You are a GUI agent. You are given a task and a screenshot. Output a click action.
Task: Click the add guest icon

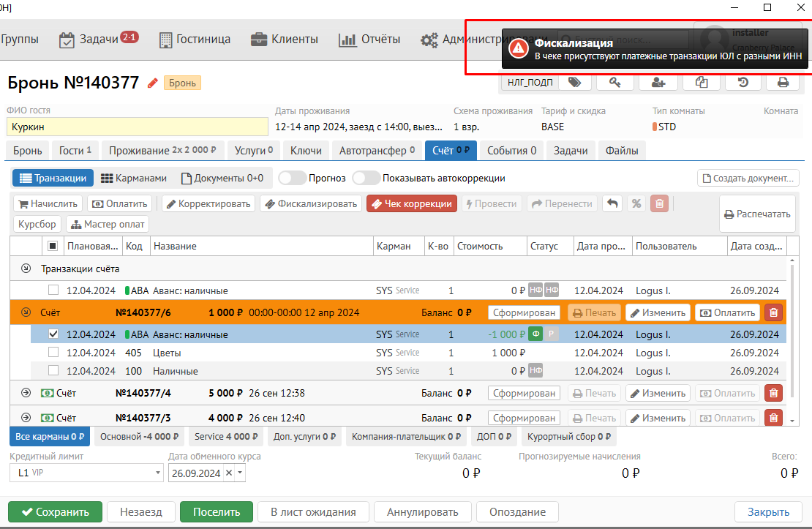(658, 83)
